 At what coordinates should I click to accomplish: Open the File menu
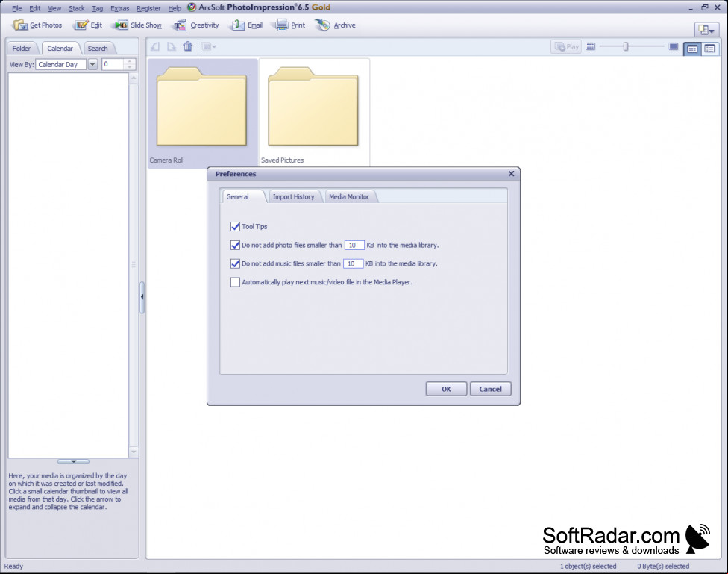click(x=16, y=8)
